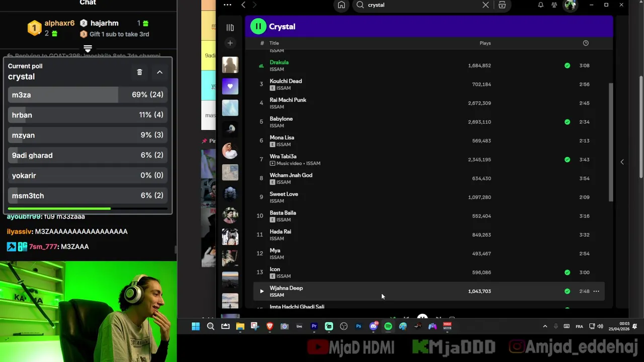The height and width of the screenshot is (362, 644).
Task: Expand the chat leaderboard arrow below top gifters
Action: (88, 49)
